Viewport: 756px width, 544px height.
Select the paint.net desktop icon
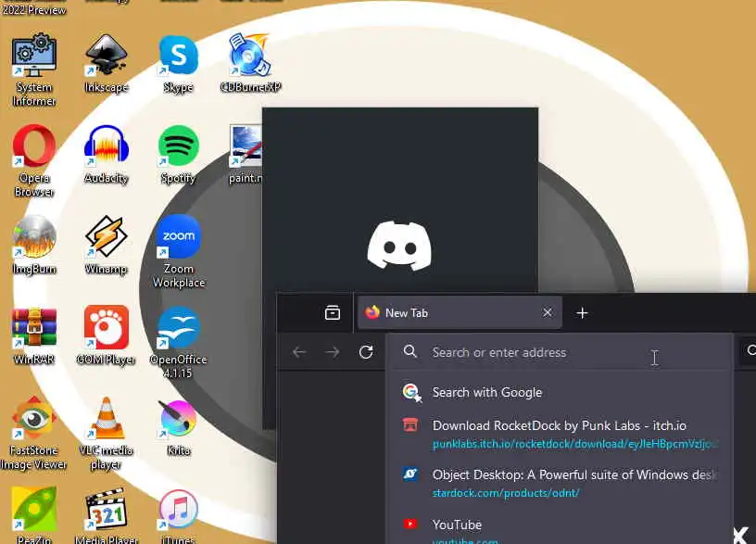246,155
